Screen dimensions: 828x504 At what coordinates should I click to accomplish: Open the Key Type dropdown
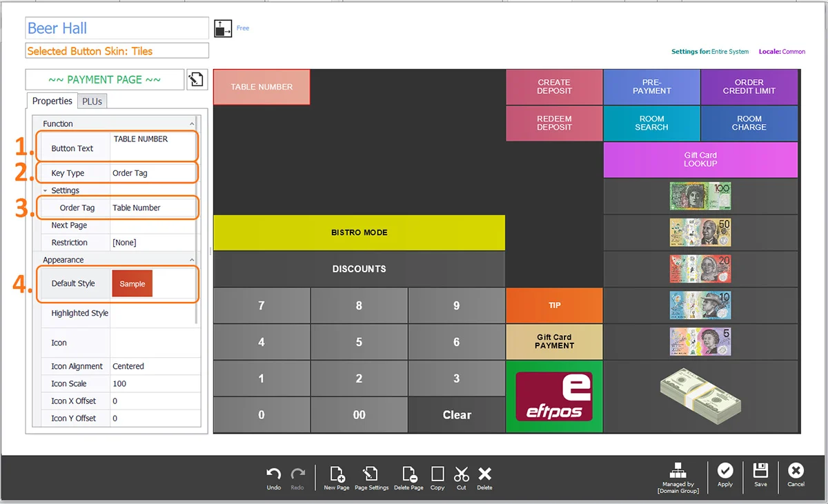155,173
